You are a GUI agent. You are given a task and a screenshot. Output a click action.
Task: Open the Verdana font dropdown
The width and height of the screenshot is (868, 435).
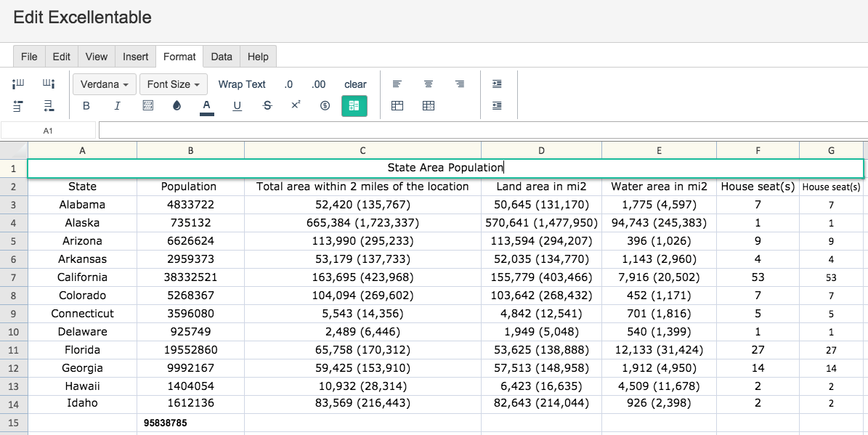coord(105,84)
